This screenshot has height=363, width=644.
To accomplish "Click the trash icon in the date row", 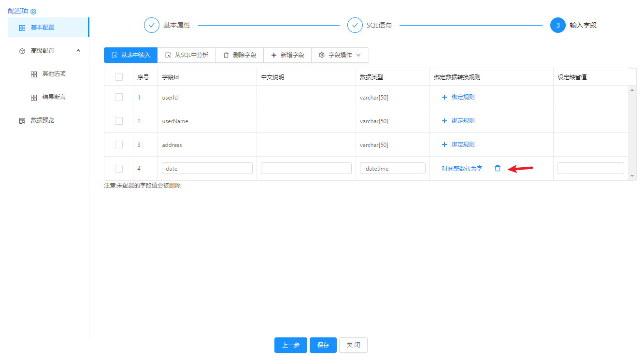I will click(x=498, y=168).
